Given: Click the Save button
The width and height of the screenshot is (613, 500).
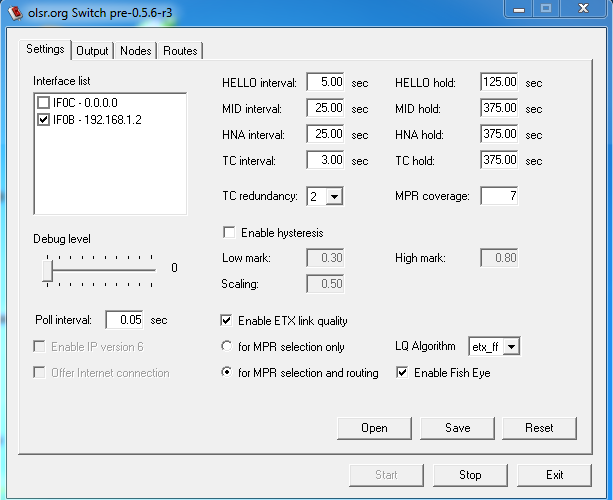Looking at the screenshot, I should [457, 428].
